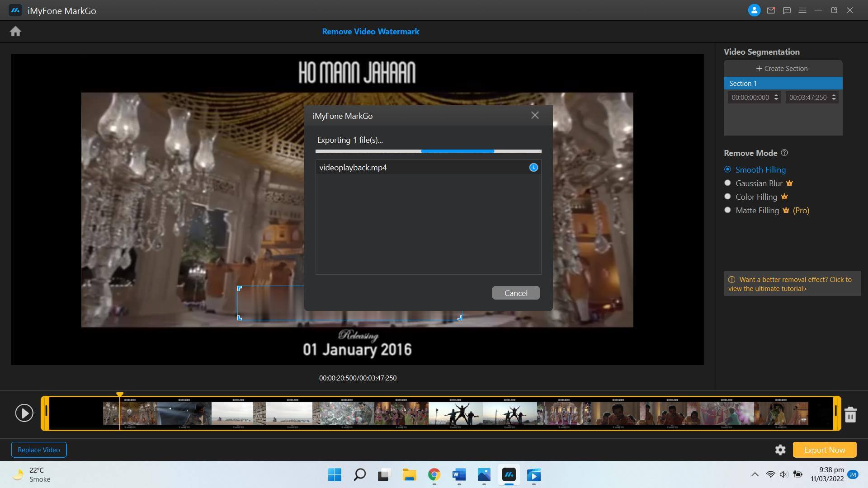Screen dimensions: 868x488
Task: Click Section 1 in segmentation panel
Action: [782, 83]
